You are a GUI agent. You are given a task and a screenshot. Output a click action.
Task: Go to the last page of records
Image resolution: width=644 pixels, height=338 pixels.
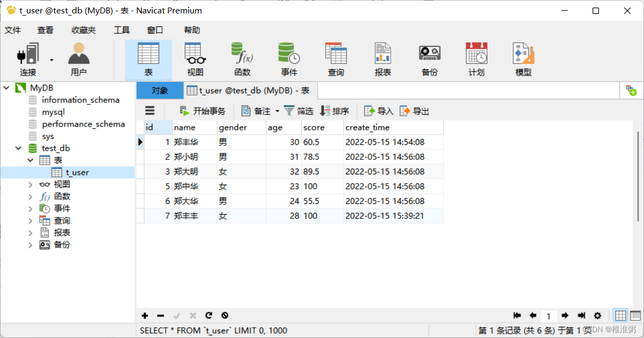tap(581, 316)
